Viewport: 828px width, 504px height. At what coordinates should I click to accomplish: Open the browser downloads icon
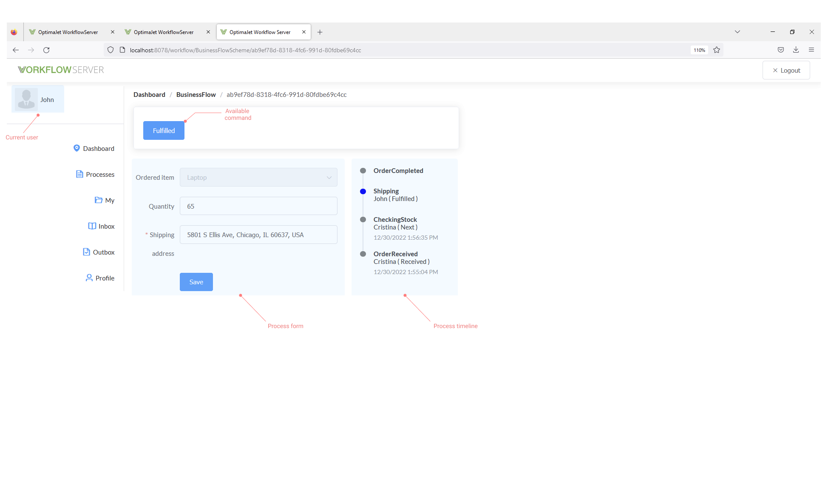[x=796, y=50]
